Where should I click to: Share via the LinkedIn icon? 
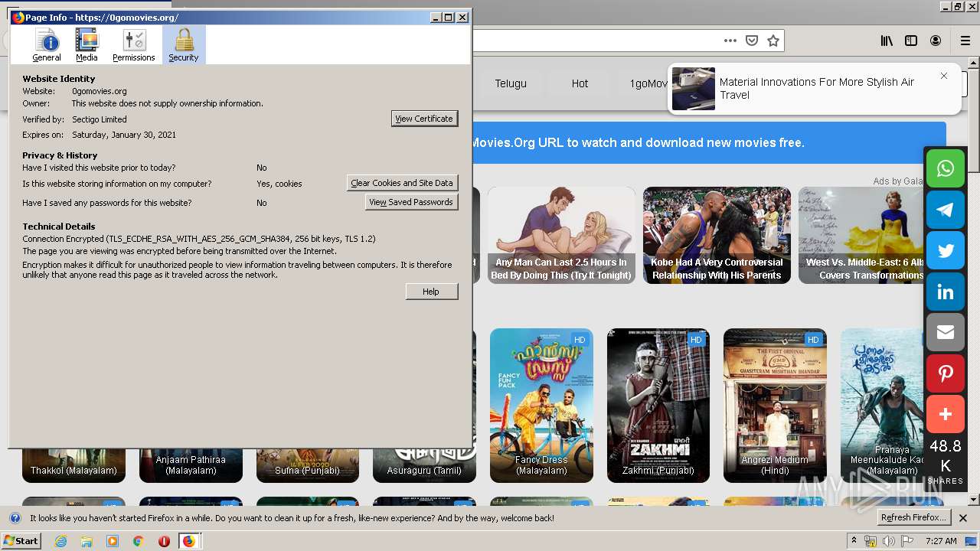[946, 292]
